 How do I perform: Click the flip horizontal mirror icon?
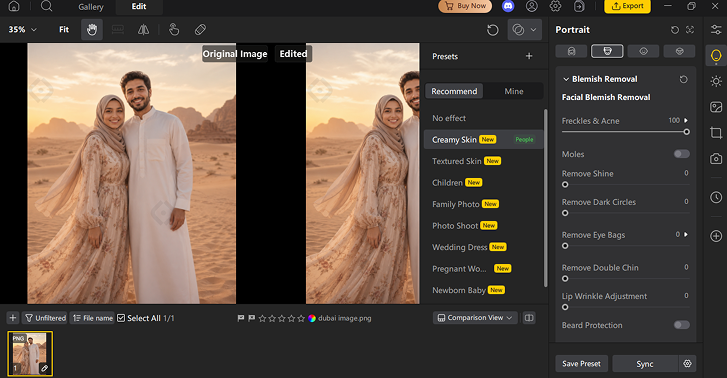click(x=143, y=30)
